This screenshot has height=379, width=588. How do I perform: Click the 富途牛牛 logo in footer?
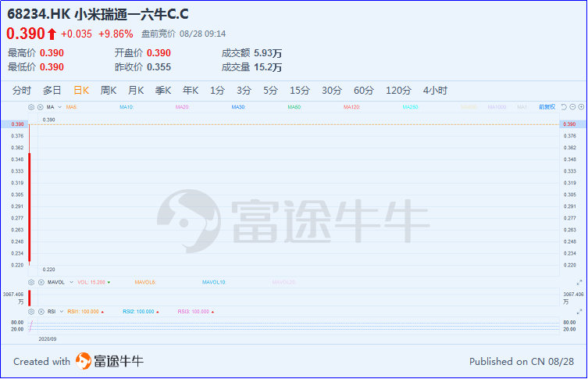pos(109,361)
